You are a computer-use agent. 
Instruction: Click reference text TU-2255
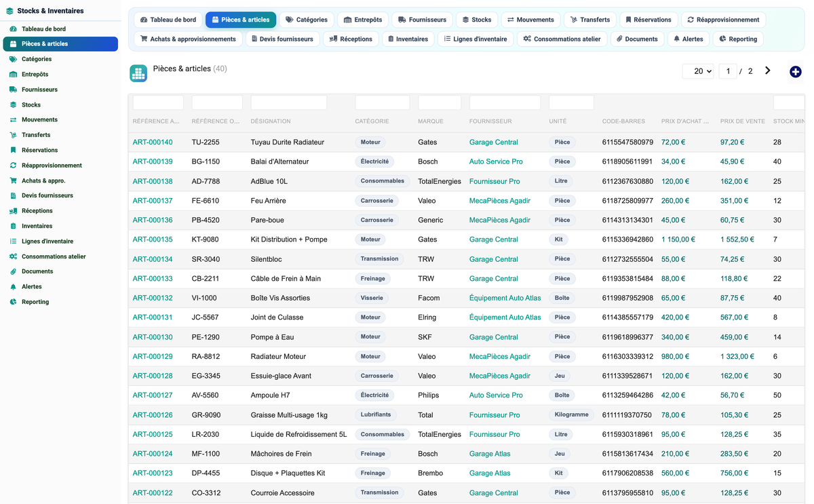[206, 142]
